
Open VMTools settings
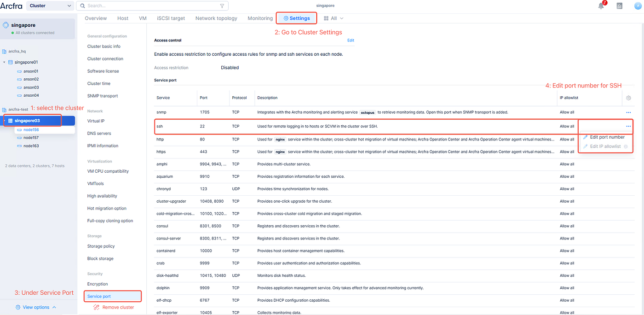[97, 184]
